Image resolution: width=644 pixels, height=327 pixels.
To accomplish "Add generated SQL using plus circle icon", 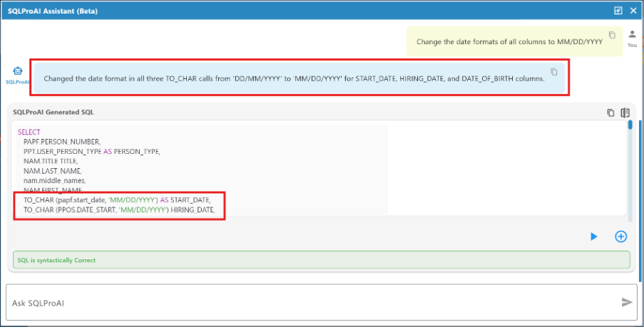I will [x=620, y=237].
